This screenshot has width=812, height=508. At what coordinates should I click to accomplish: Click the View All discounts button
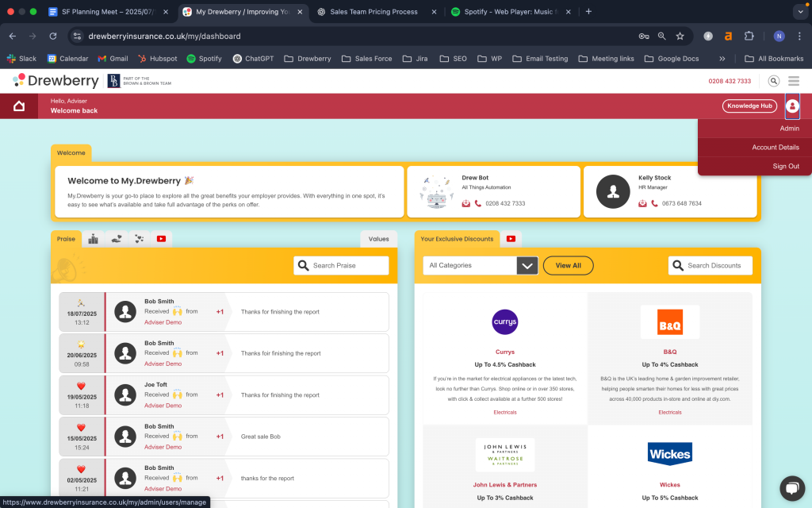point(568,266)
